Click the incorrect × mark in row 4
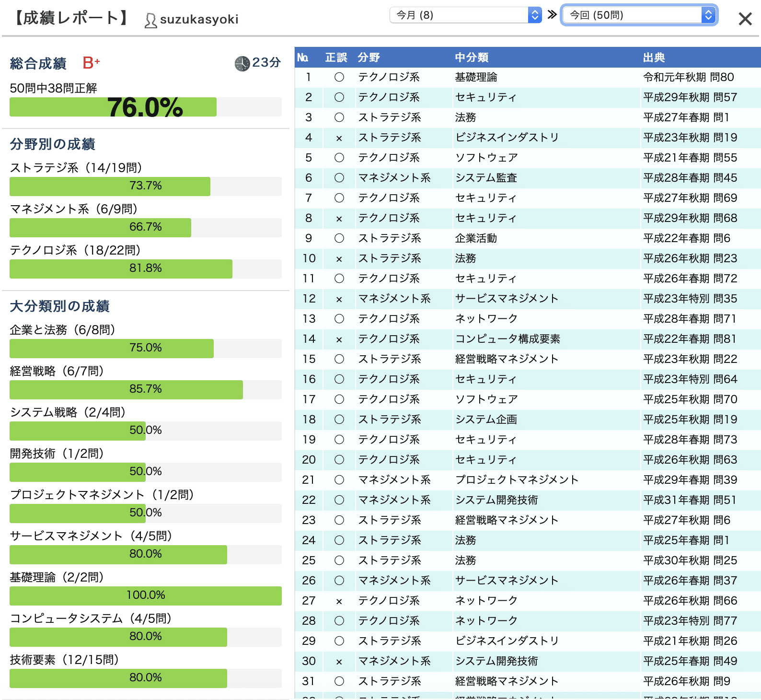Image resolution: width=761 pixels, height=700 pixels. pos(339,138)
